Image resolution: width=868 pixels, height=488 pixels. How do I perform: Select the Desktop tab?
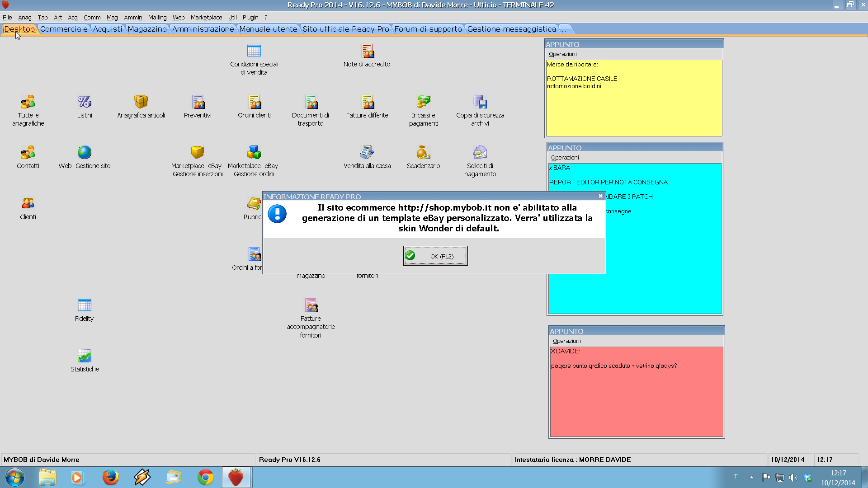[x=19, y=29]
